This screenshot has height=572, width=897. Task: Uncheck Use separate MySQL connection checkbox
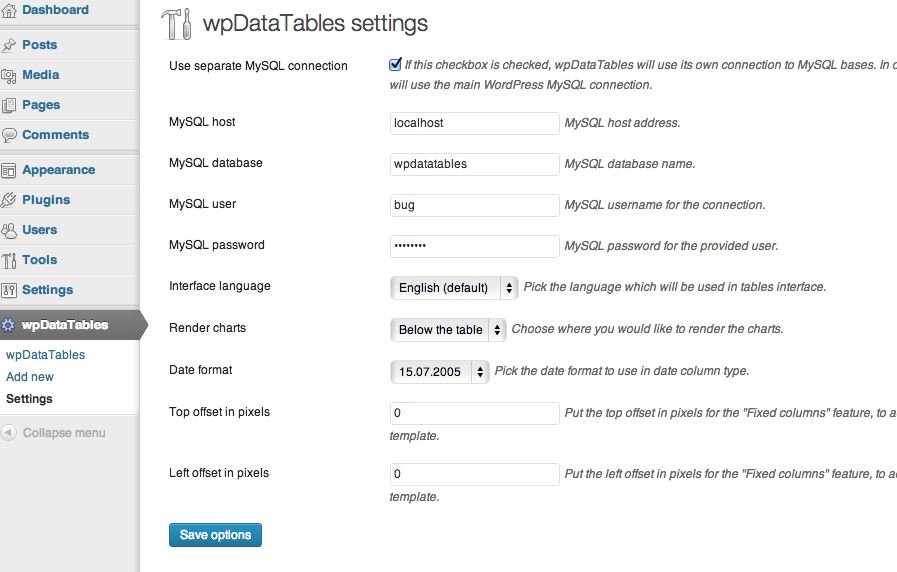tap(395, 65)
